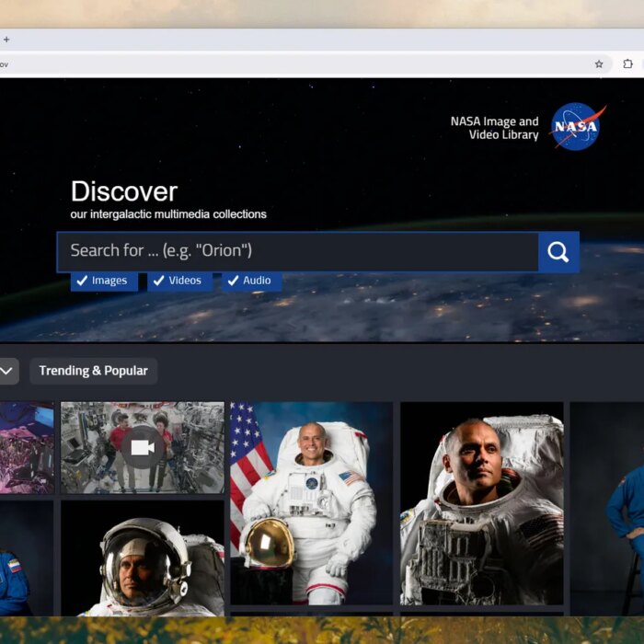
Task: Bookmark this page with the star icon
Action: pyautogui.click(x=599, y=64)
